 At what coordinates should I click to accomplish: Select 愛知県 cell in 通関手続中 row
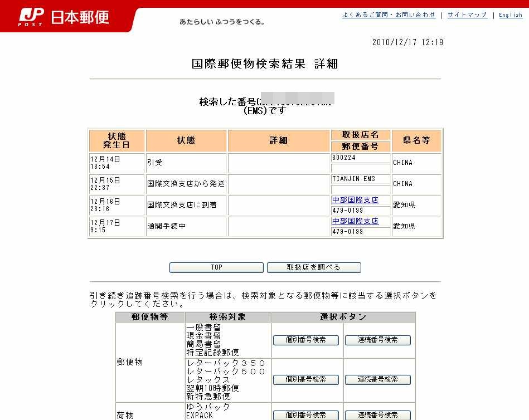[416, 227]
